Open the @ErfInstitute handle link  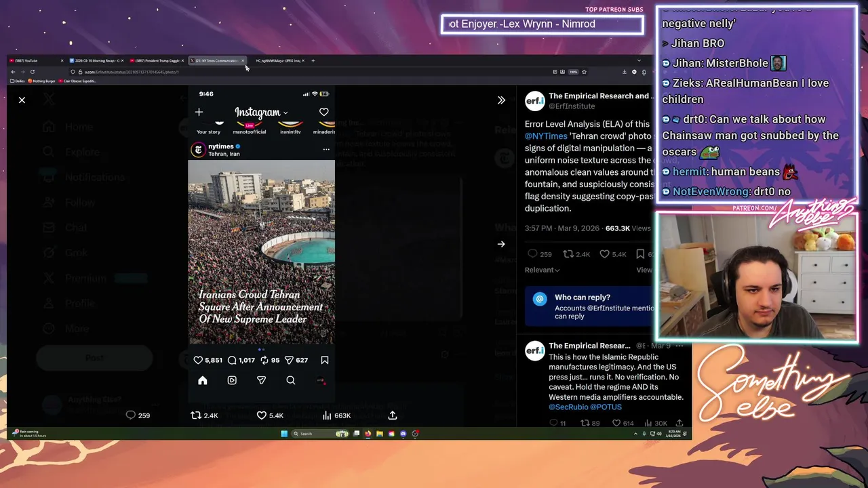(572, 106)
